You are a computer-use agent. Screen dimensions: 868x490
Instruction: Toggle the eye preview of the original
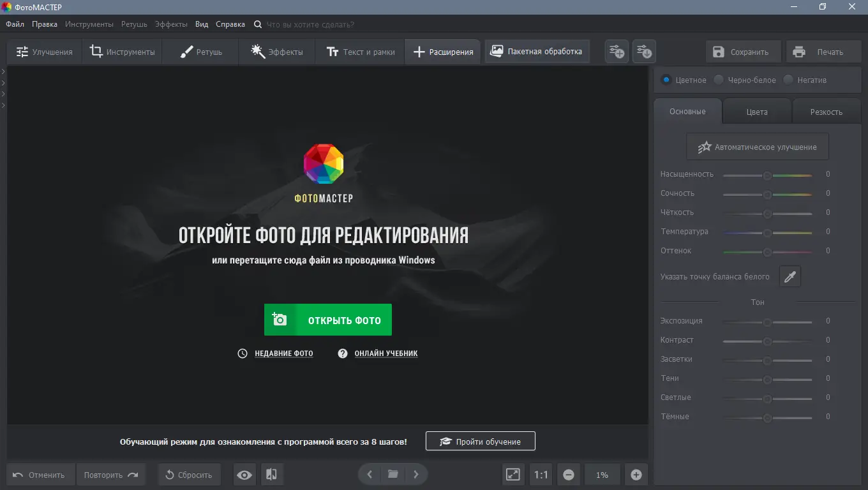244,475
